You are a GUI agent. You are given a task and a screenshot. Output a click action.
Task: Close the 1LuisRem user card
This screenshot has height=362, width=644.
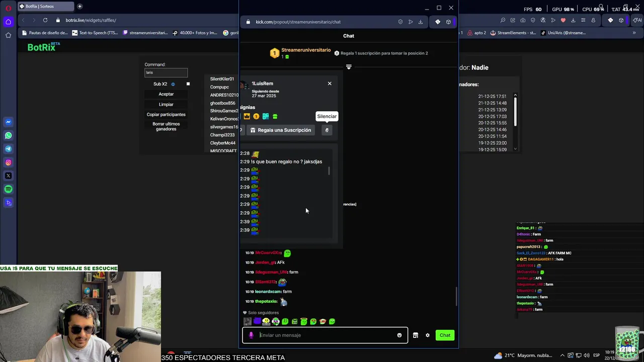tap(330, 83)
